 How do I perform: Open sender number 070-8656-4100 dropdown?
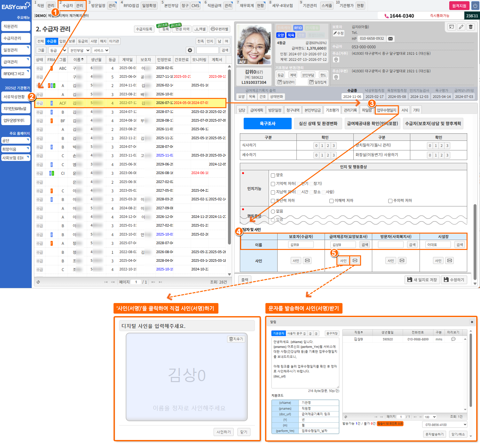445,425
